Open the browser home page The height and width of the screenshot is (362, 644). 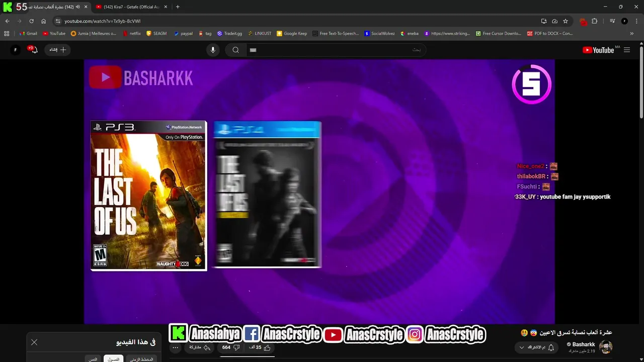(x=44, y=21)
